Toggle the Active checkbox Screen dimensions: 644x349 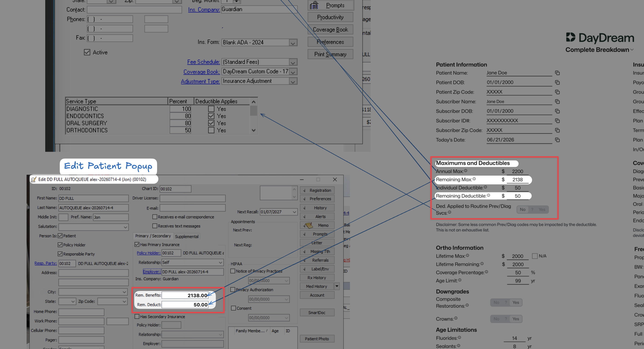87,52
